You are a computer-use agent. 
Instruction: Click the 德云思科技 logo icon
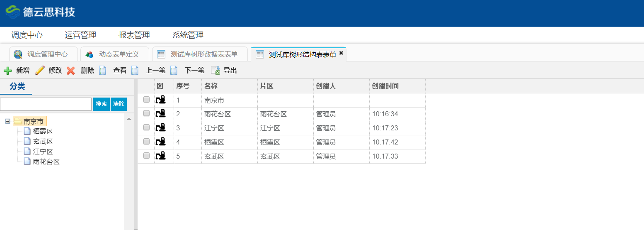(x=12, y=12)
